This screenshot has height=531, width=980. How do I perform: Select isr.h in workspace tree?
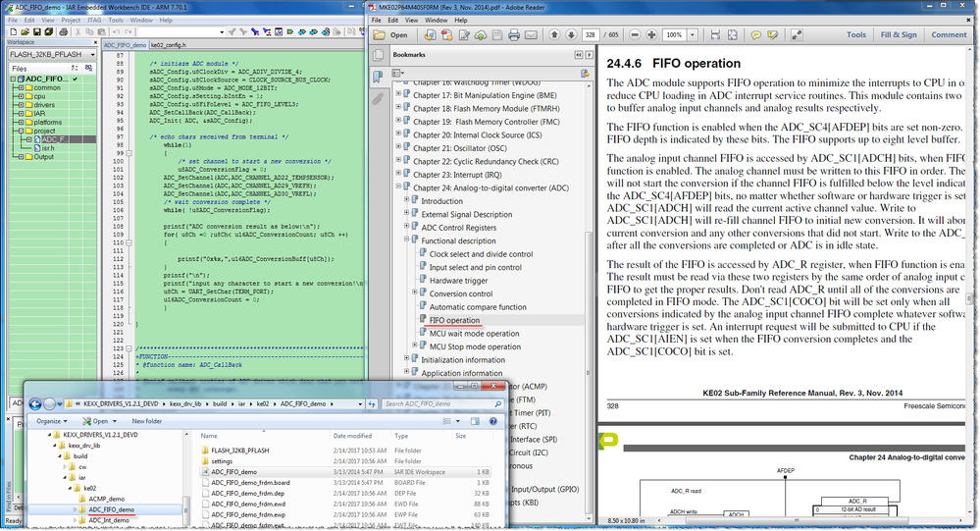pos(48,148)
